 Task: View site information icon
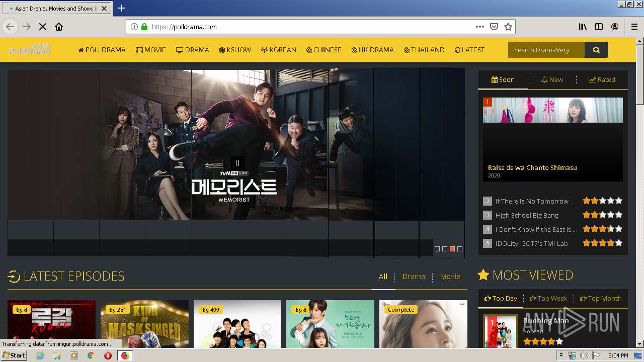pos(134,27)
